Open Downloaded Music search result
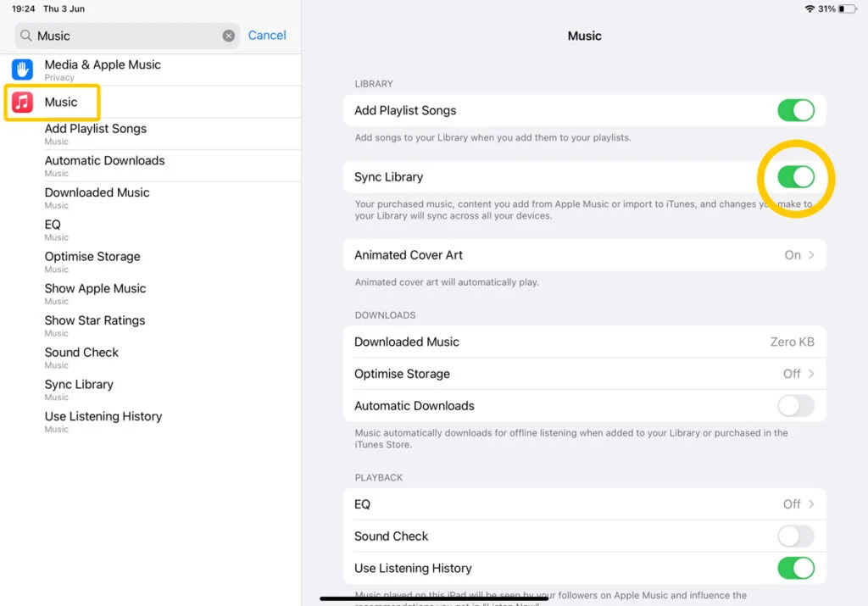 point(151,198)
